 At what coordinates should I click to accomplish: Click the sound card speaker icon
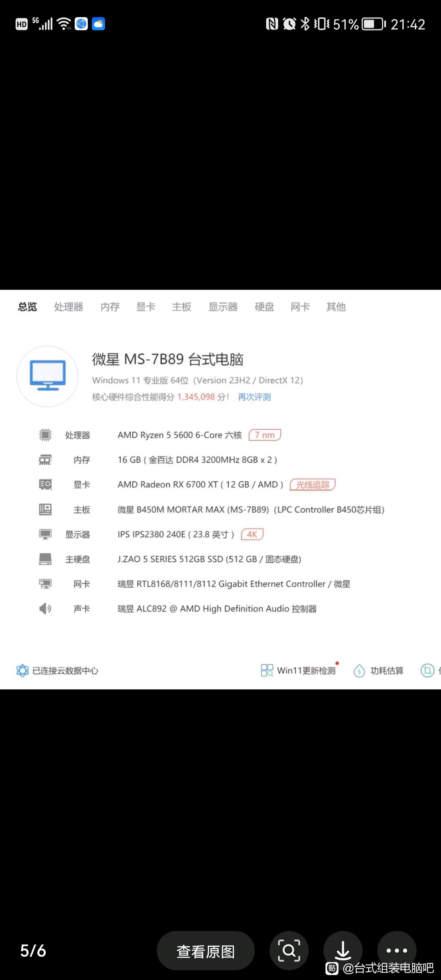point(45,609)
